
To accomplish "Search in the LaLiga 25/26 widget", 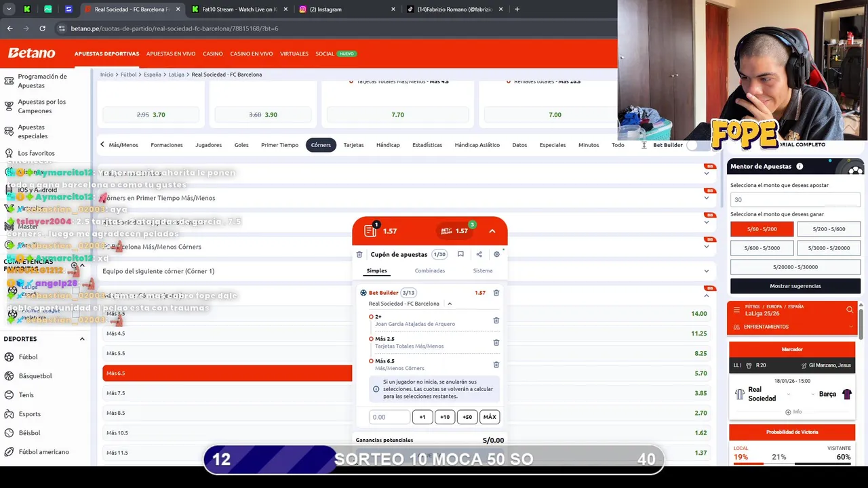I will click(x=850, y=310).
